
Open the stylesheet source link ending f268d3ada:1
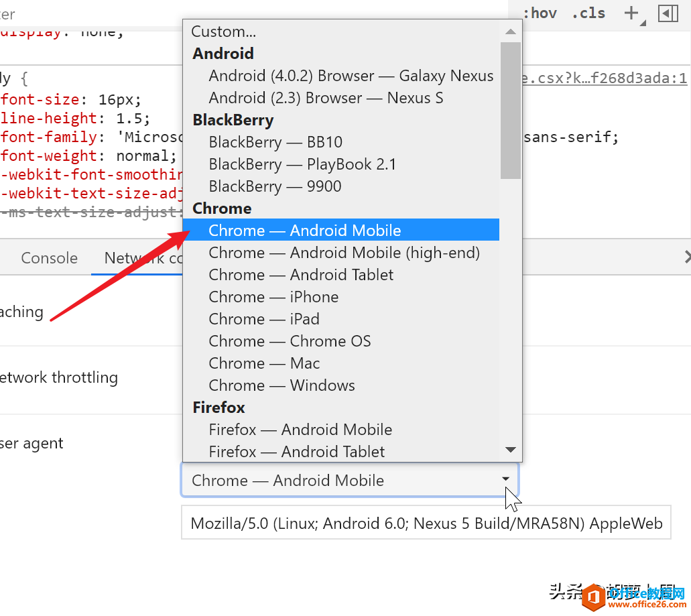[604, 78]
